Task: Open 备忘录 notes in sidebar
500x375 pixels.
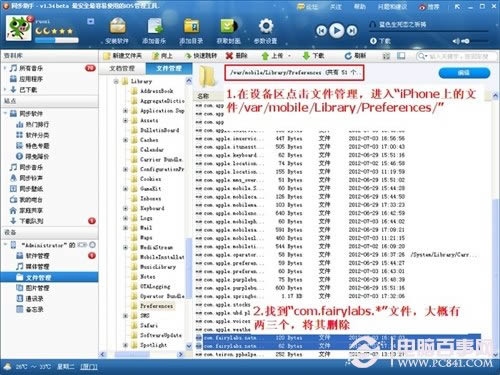Action: tap(34, 309)
